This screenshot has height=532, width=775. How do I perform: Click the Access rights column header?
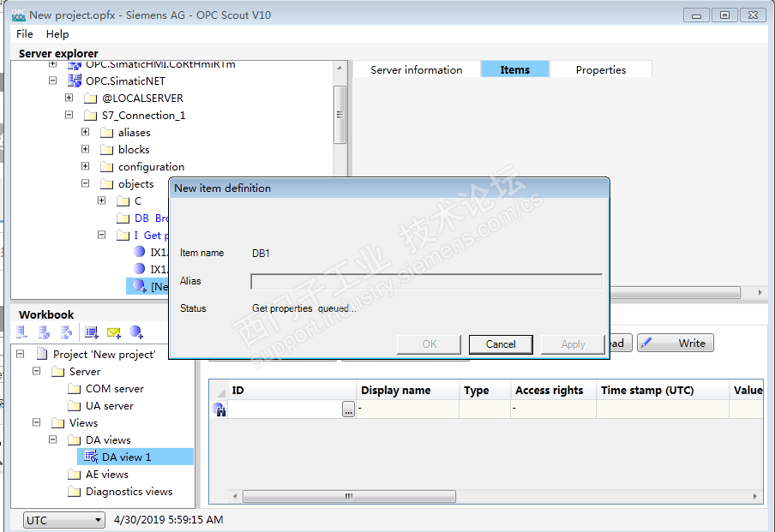coord(553,391)
